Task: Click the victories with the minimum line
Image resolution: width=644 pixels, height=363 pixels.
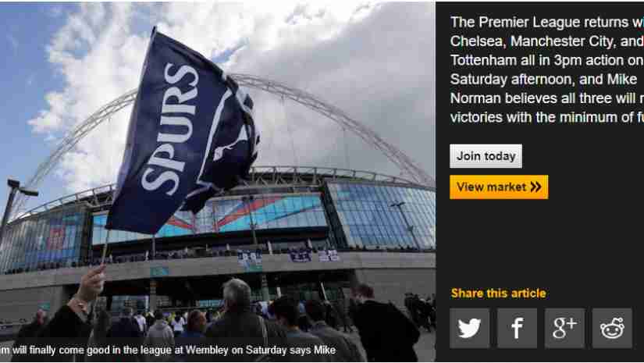Action: point(547,117)
